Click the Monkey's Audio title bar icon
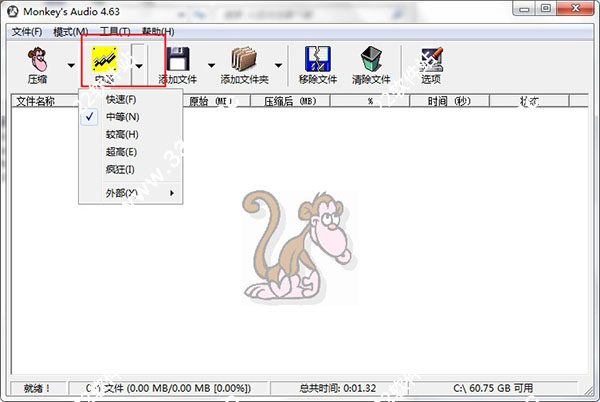Viewport: 600px width, 402px height. [x=13, y=11]
